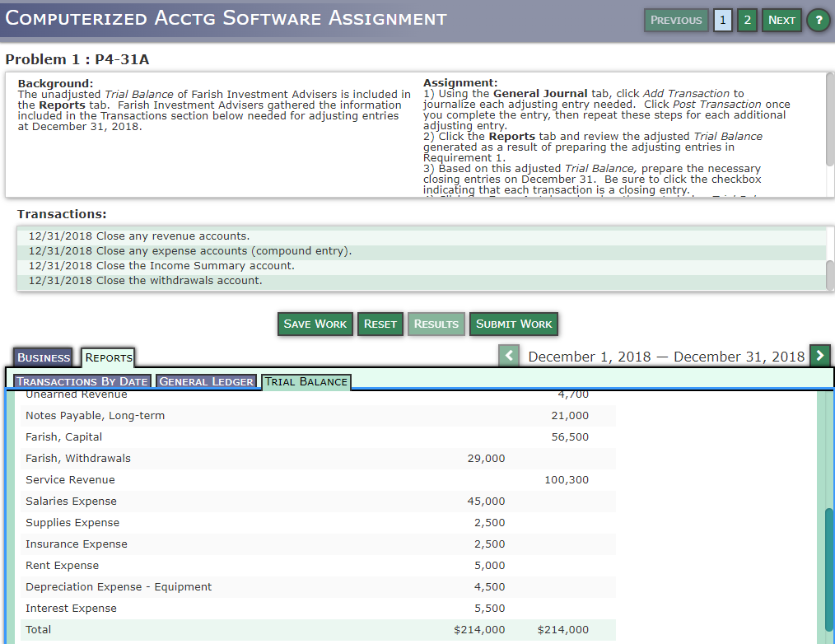Click the Reset button

click(380, 324)
